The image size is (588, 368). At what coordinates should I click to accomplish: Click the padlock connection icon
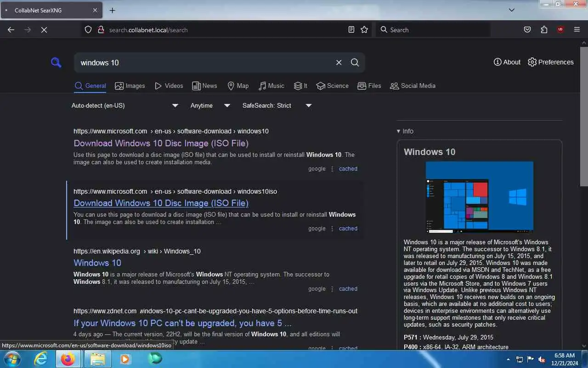(101, 30)
